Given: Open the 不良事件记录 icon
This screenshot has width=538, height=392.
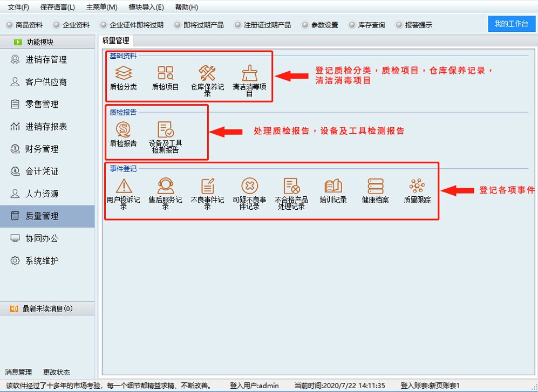Looking at the screenshot, I should pyautogui.click(x=207, y=186).
